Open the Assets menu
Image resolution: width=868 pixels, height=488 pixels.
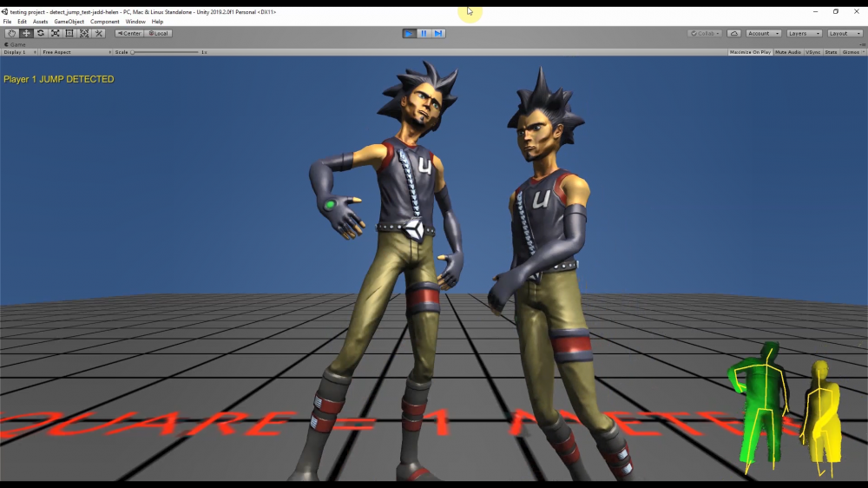(41, 22)
